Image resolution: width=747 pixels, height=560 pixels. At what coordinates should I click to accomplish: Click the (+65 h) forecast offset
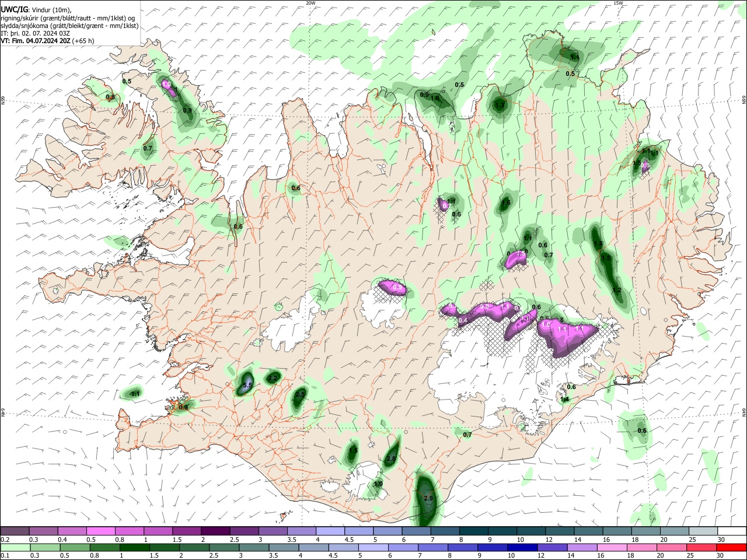point(83,41)
